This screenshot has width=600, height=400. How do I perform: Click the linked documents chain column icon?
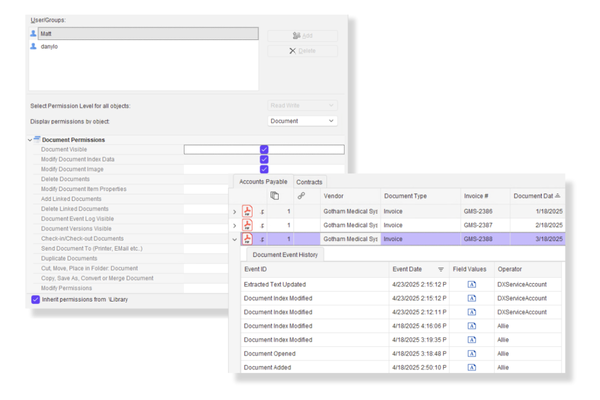point(301,196)
